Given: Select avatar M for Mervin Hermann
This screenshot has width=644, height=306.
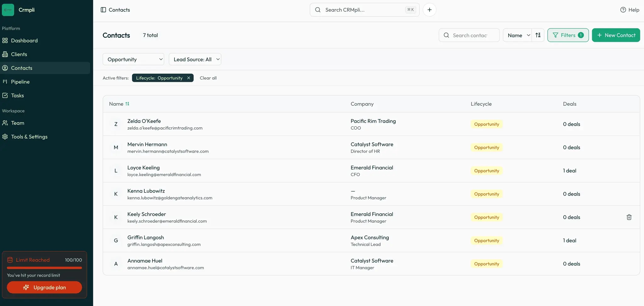Looking at the screenshot, I should pyautogui.click(x=116, y=147).
